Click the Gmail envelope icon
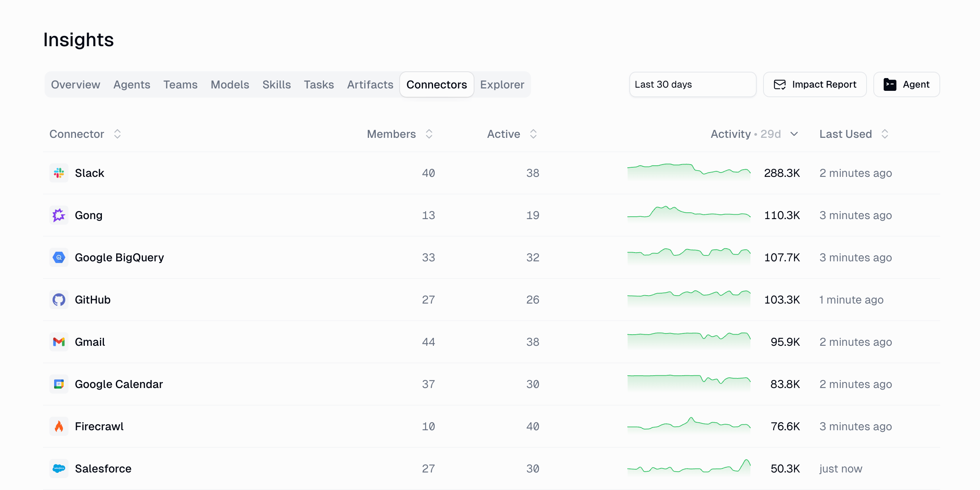This screenshot has height=490, width=980. [59, 342]
